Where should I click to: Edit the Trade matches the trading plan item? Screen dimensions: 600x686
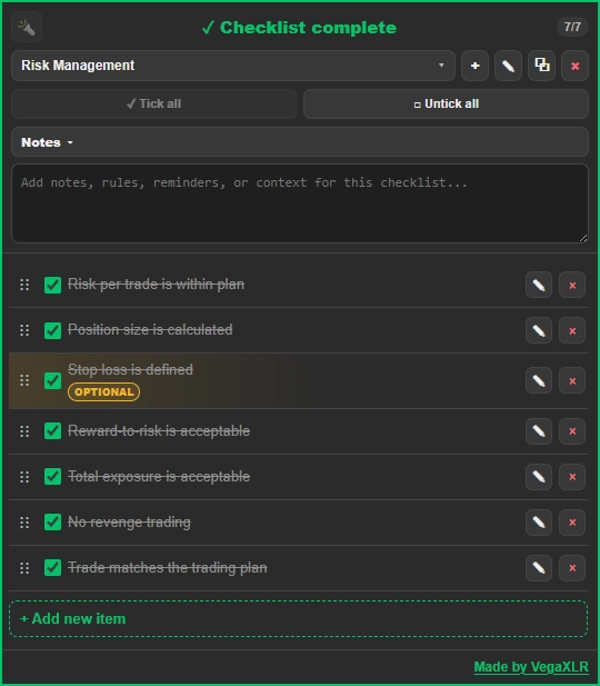tap(539, 568)
